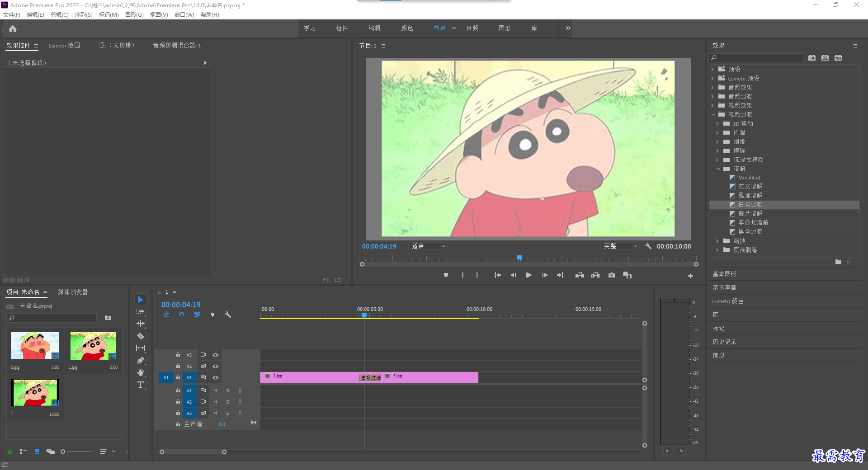Export frame with camera icon
Screen dimensions: 868x470
(612, 275)
